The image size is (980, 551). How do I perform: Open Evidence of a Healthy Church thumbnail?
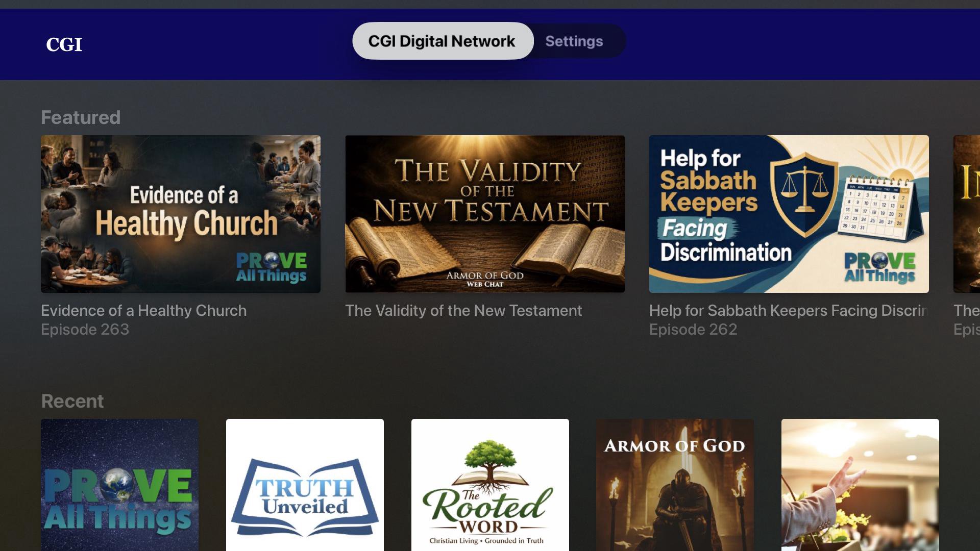181,214
